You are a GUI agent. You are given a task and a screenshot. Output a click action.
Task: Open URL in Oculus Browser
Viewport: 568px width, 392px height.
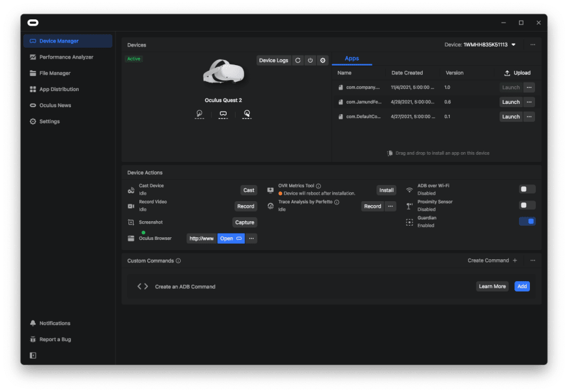pos(231,239)
